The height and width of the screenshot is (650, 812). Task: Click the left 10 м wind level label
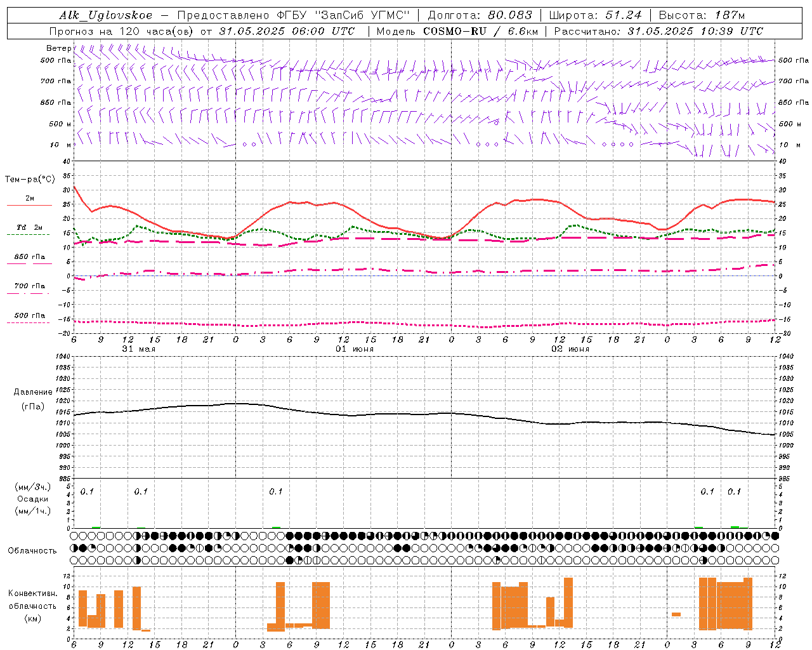[61, 145]
